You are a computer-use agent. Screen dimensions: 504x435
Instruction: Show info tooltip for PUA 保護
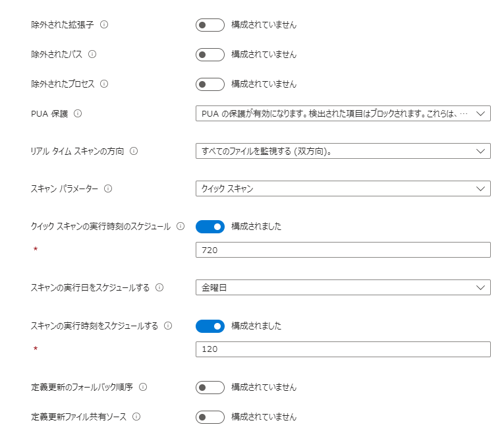(x=78, y=113)
